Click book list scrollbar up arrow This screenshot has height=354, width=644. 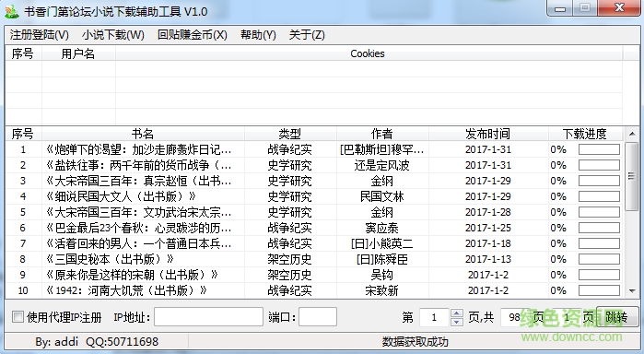632,134
